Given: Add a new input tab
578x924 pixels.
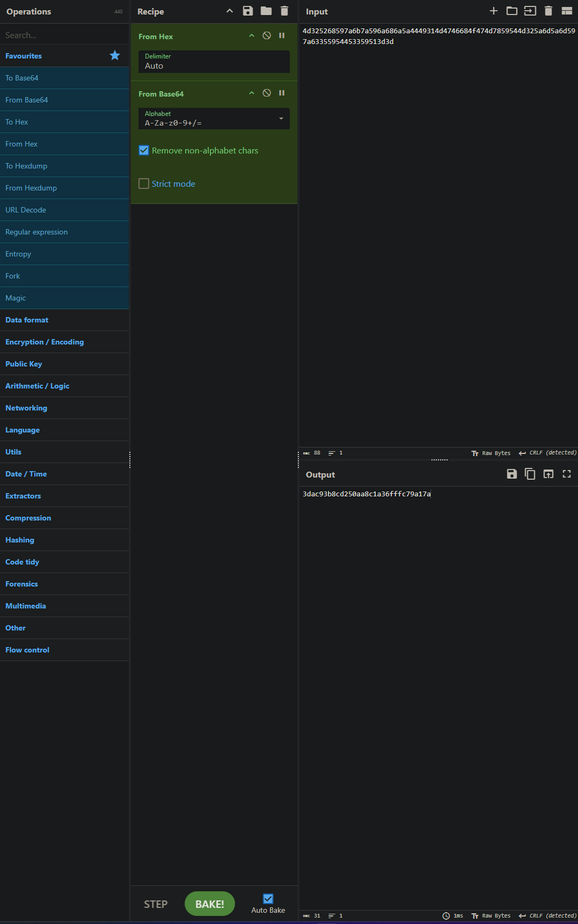Looking at the screenshot, I should [494, 11].
